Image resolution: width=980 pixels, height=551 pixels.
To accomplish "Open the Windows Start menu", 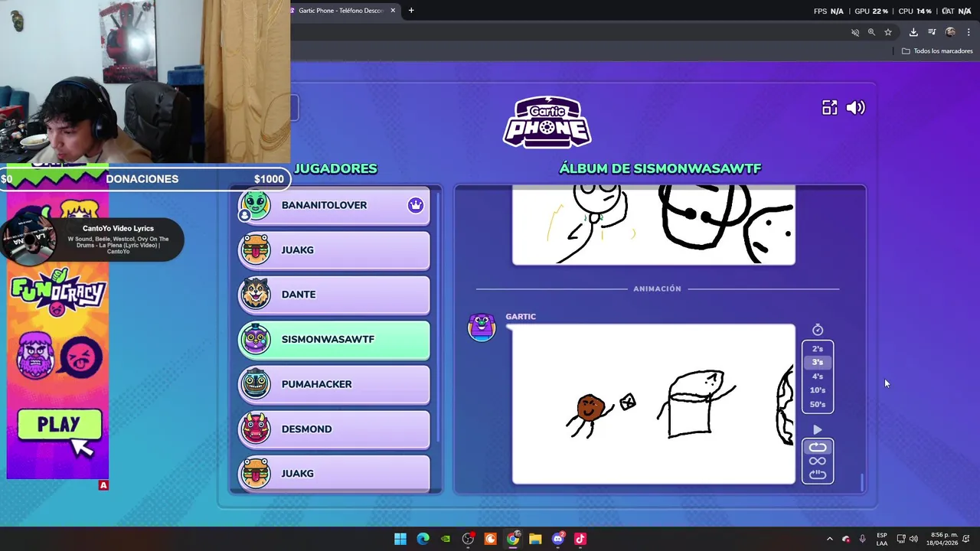I will click(x=400, y=539).
